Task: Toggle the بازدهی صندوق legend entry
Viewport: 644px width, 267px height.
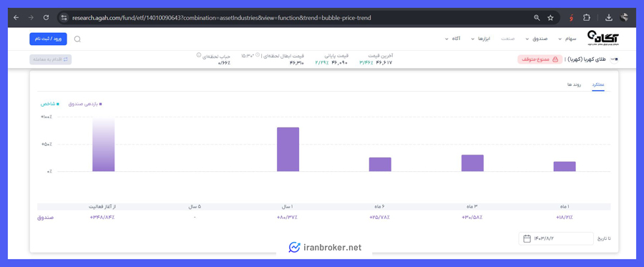Action: 85,105
